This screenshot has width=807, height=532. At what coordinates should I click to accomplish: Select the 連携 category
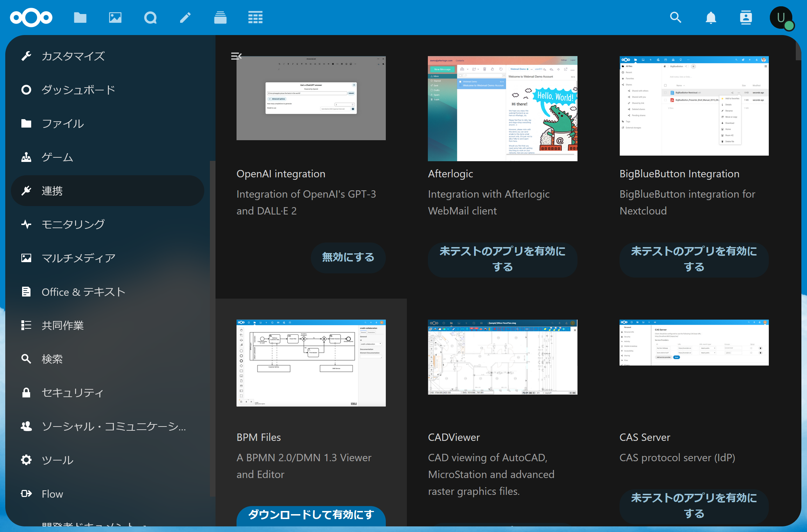(108, 191)
